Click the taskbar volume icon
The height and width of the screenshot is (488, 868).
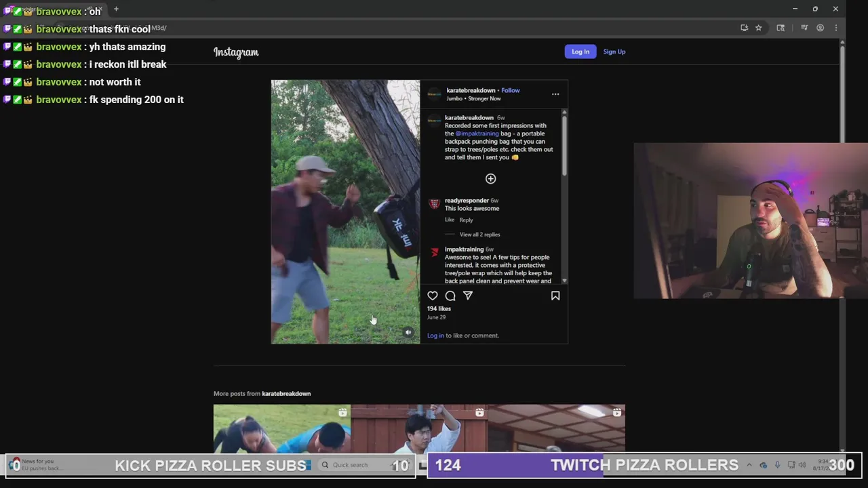[x=803, y=465]
